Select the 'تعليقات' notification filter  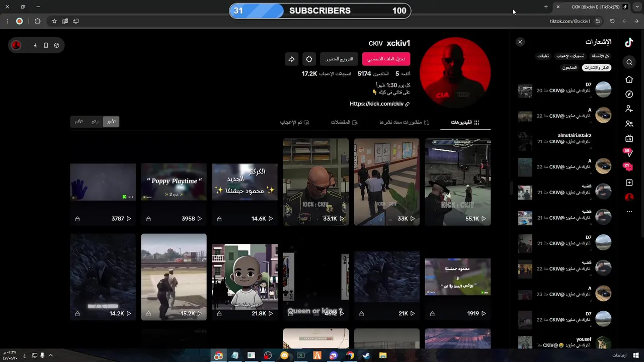pos(543,56)
